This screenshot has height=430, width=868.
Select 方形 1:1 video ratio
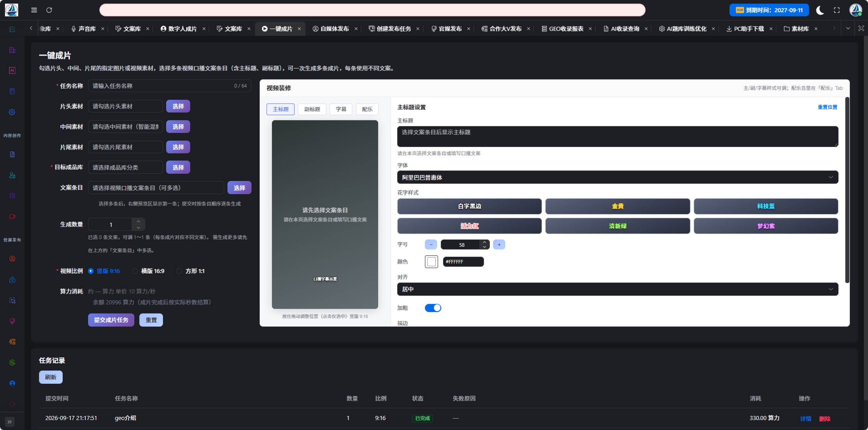coord(190,271)
